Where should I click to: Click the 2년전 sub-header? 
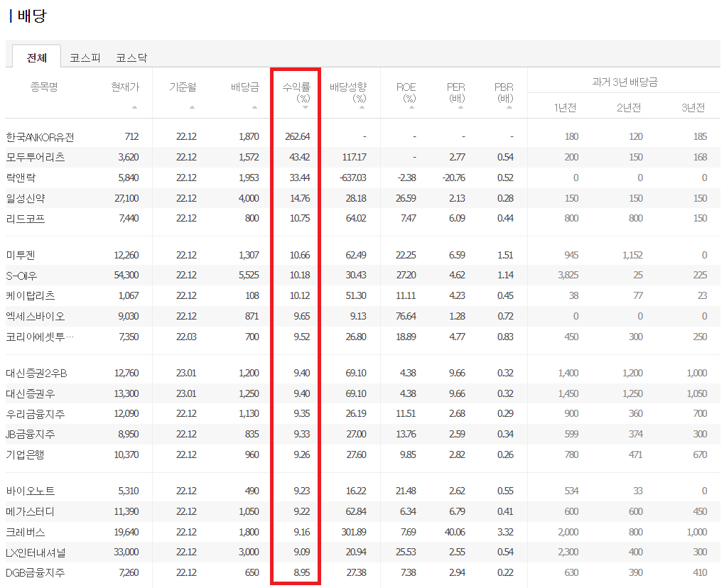(x=629, y=107)
